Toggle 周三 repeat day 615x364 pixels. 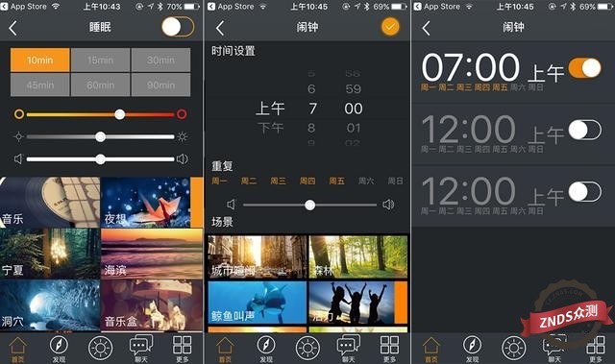(278, 181)
